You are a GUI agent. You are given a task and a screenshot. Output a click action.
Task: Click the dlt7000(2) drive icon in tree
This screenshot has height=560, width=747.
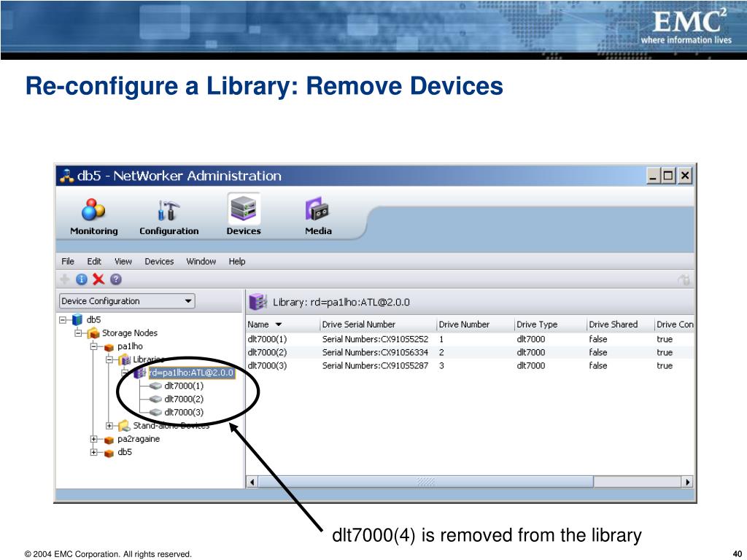pos(155,399)
